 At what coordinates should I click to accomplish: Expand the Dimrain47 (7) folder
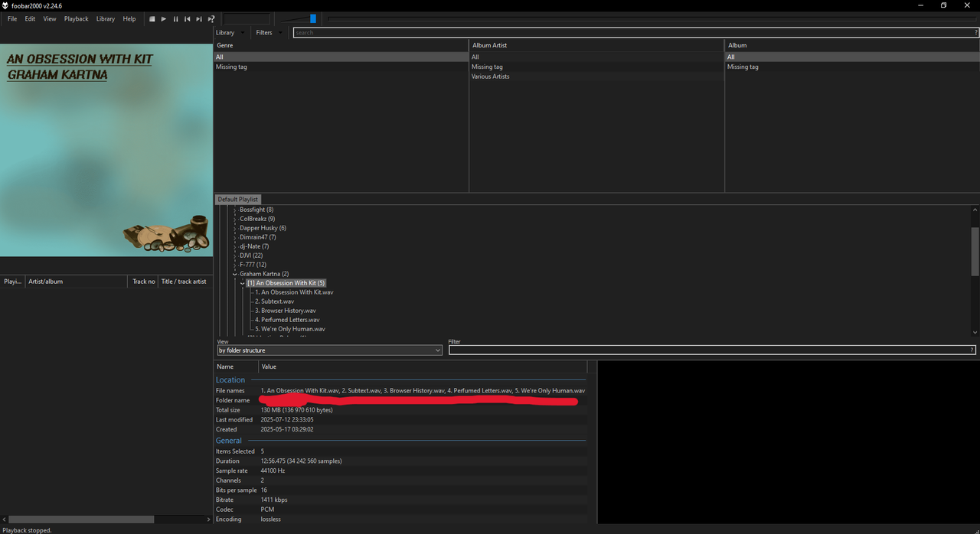235,237
